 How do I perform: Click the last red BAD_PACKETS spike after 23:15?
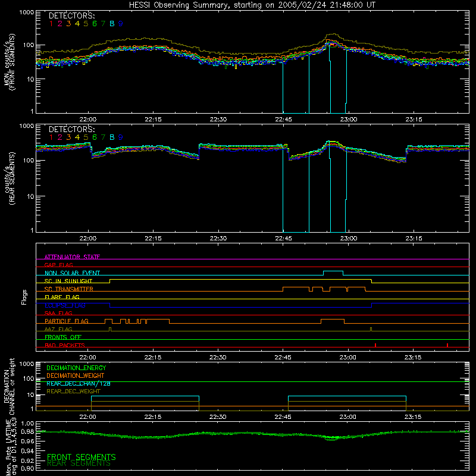coord(447,345)
